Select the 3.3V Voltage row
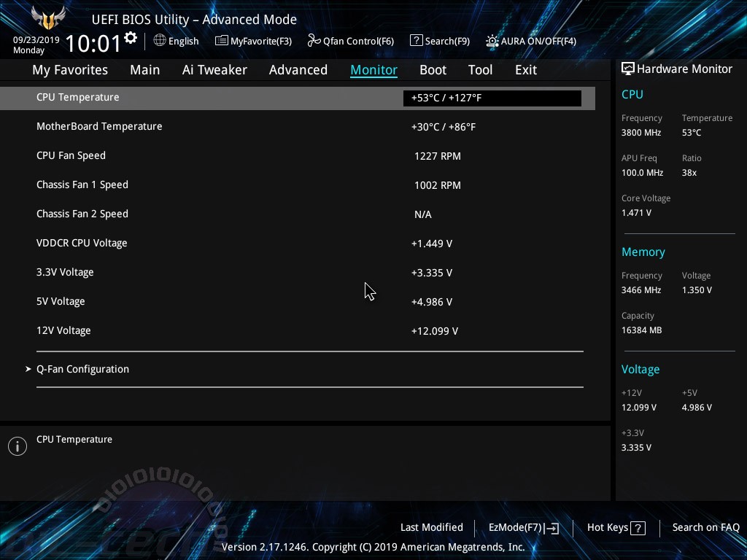 point(298,273)
